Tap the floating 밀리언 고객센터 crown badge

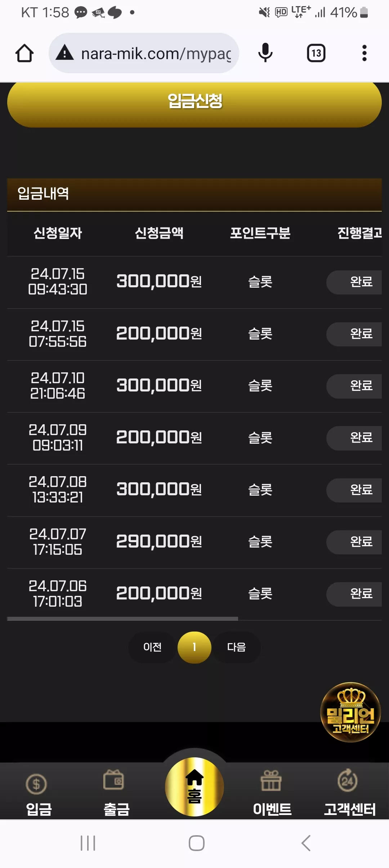[350, 712]
